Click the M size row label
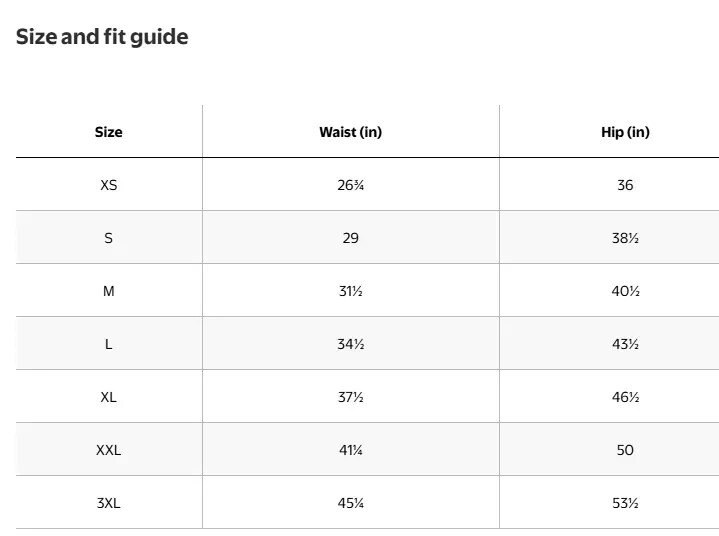 109,291
